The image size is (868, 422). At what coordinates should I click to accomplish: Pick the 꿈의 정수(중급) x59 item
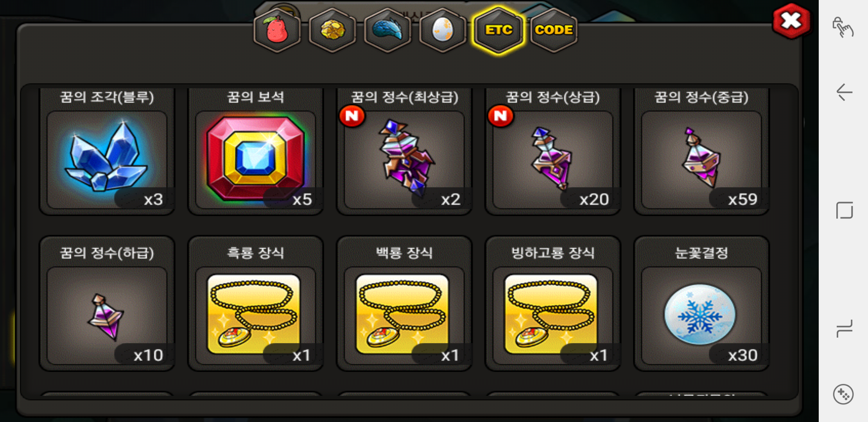tap(701, 152)
